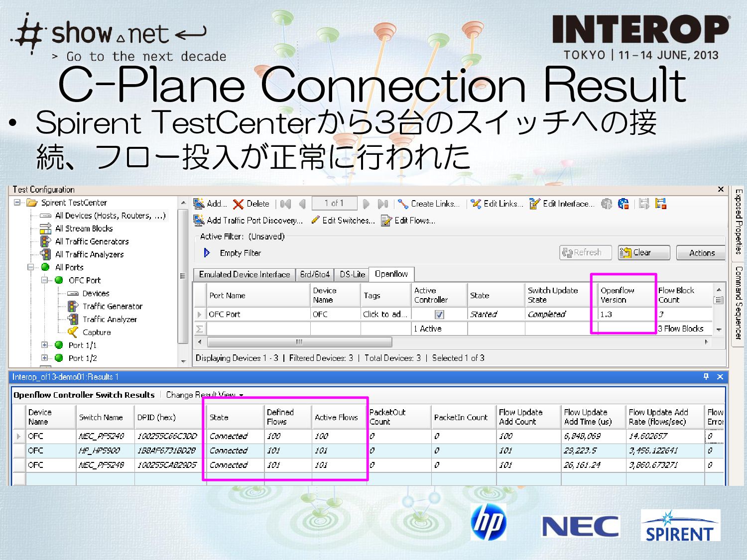This screenshot has width=747, height=560.
Task: Go to previous page arrow icon
Action: (x=302, y=204)
